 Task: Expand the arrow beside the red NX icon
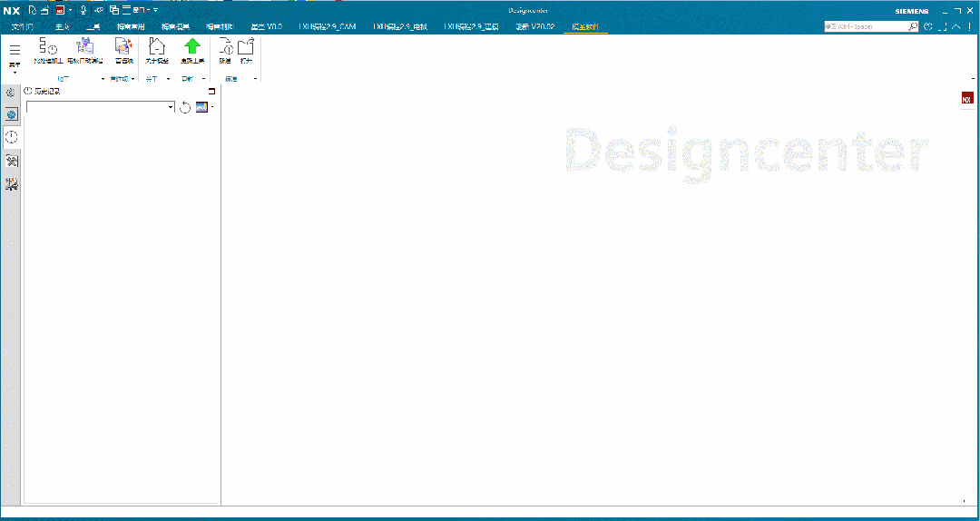(69, 11)
